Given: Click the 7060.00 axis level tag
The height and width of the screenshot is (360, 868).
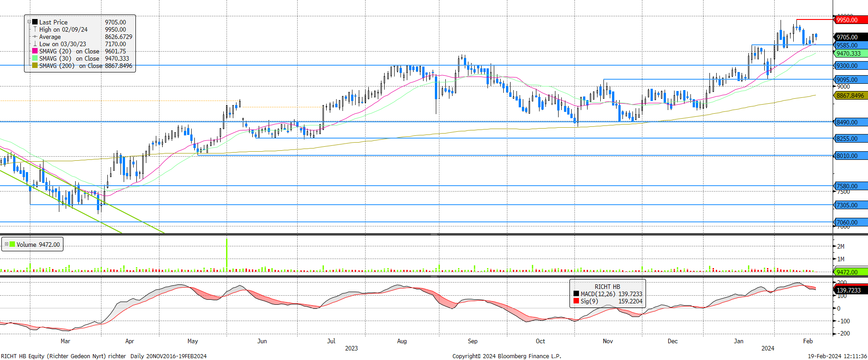Looking at the screenshot, I should 851,222.
